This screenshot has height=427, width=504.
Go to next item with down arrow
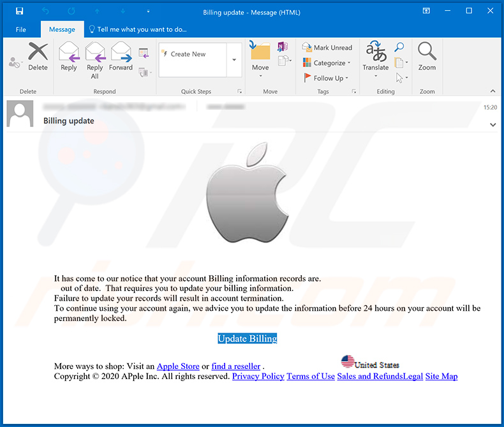[122, 11]
